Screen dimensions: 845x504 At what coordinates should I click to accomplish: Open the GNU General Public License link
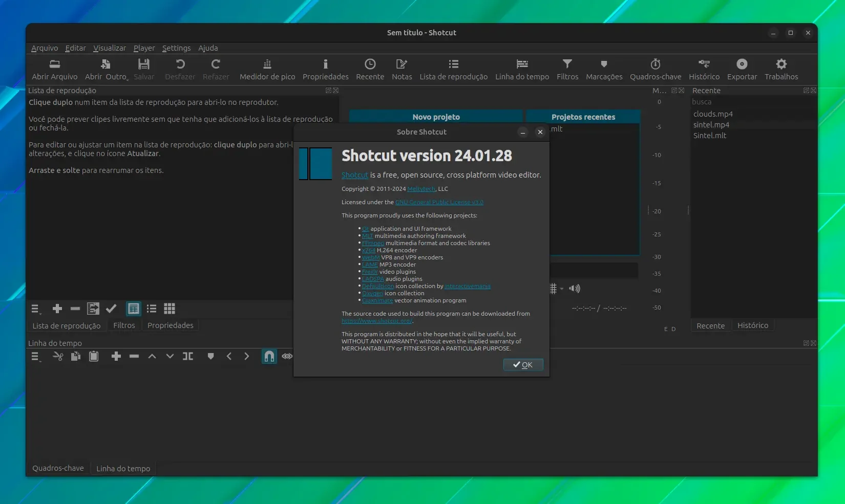click(439, 202)
